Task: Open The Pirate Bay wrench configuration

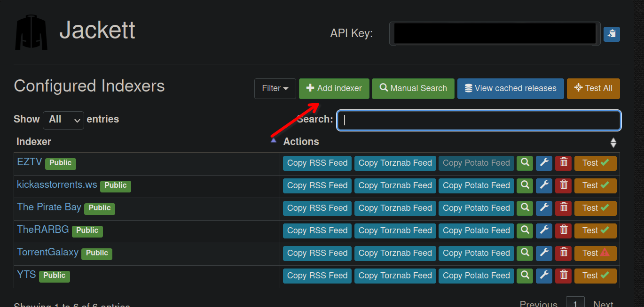Action: (x=544, y=208)
